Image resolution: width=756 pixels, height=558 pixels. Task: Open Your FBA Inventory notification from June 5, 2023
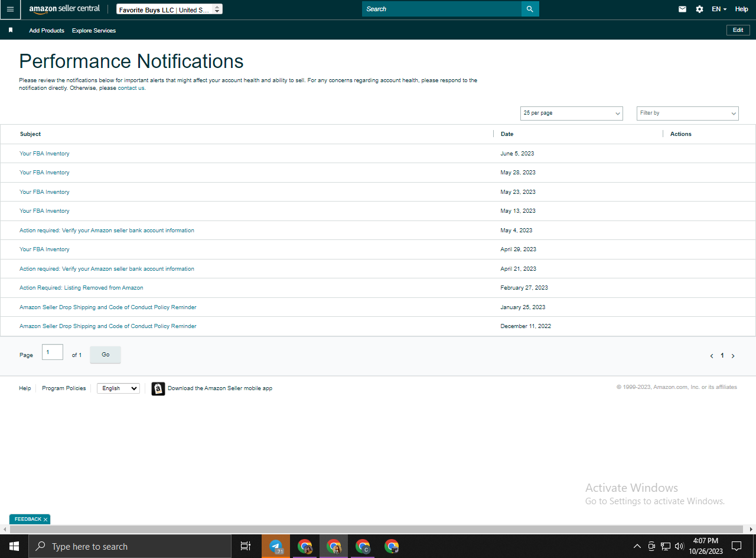point(44,154)
